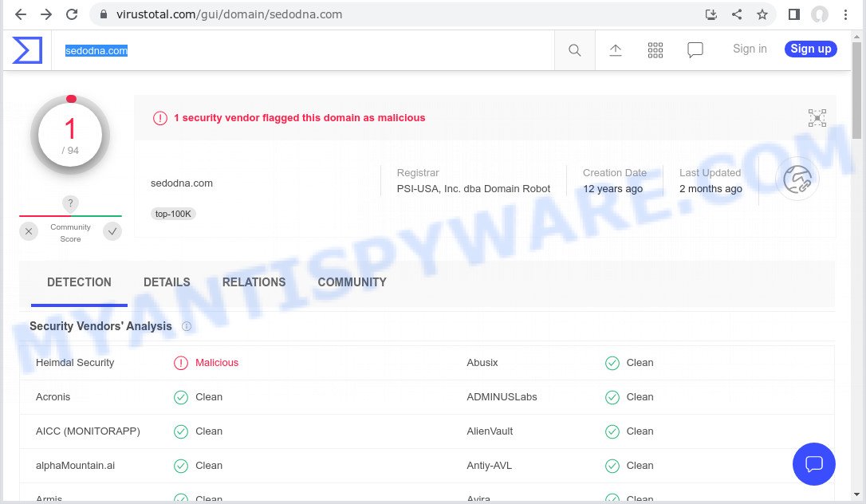Click the VirusTotal logo

pyautogui.click(x=27, y=50)
